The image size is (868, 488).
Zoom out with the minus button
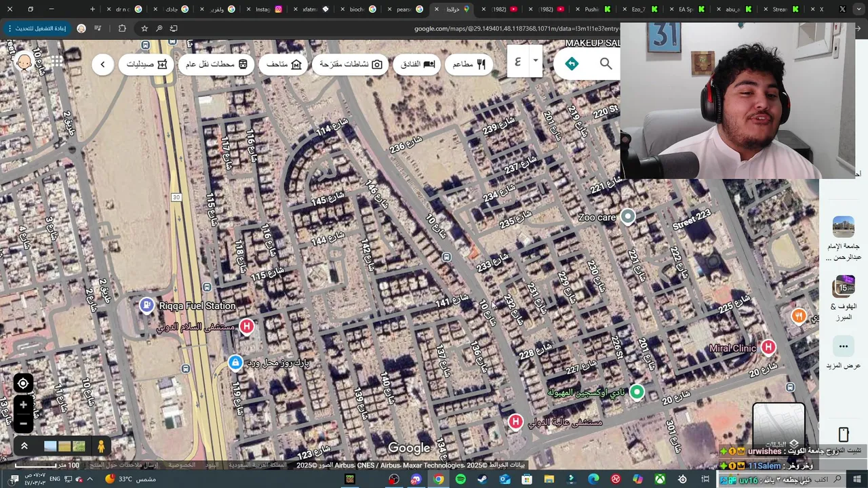click(x=23, y=423)
